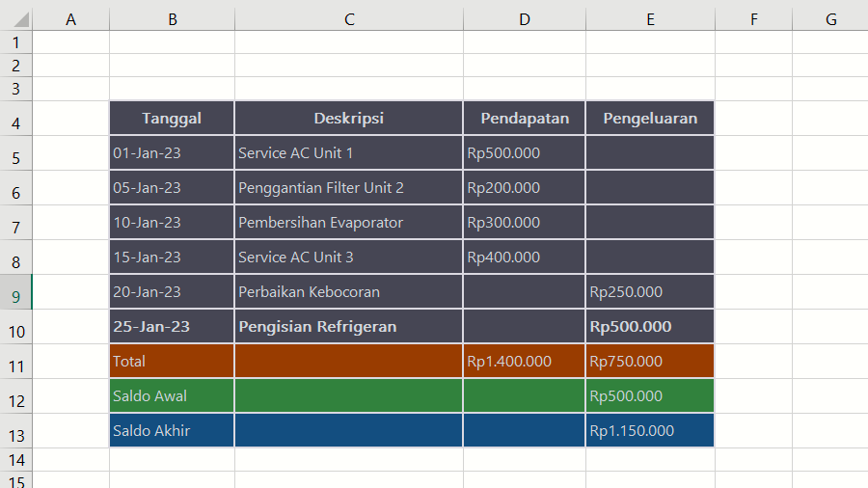Viewport: 868px width, 488px height.
Task: Click the Tanggal header cell
Action: click(x=172, y=118)
